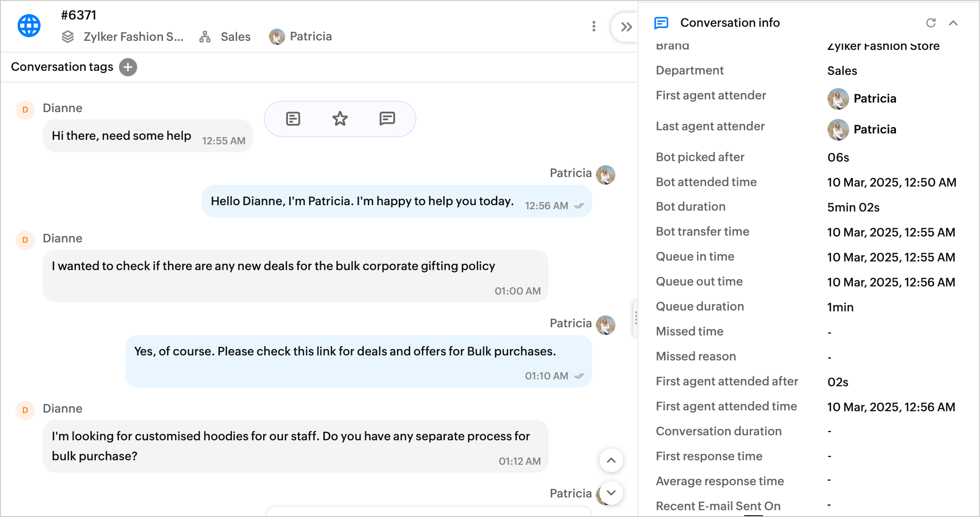Click Patricia as Last agent attender
This screenshot has width=980, height=517.
[874, 129]
